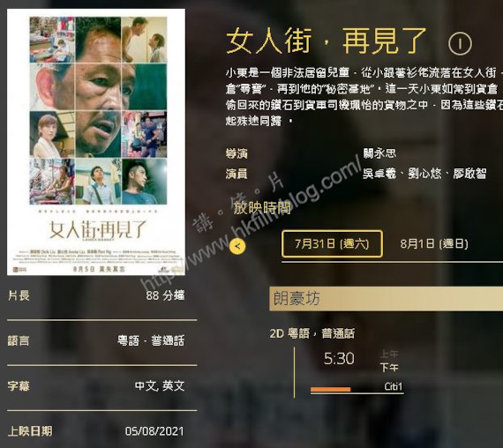503x448 pixels.
Task: Click the 放映時間 section heading
Action: tap(262, 208)
